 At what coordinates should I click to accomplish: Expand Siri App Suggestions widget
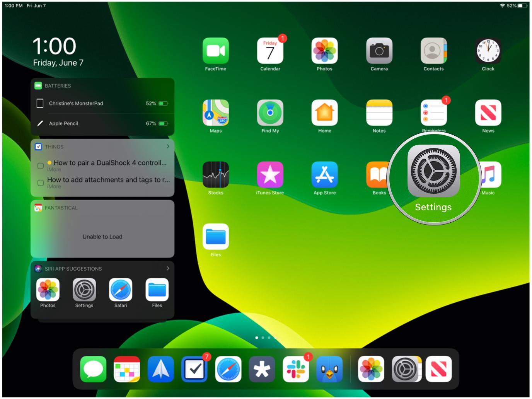[x=168, y=268]
